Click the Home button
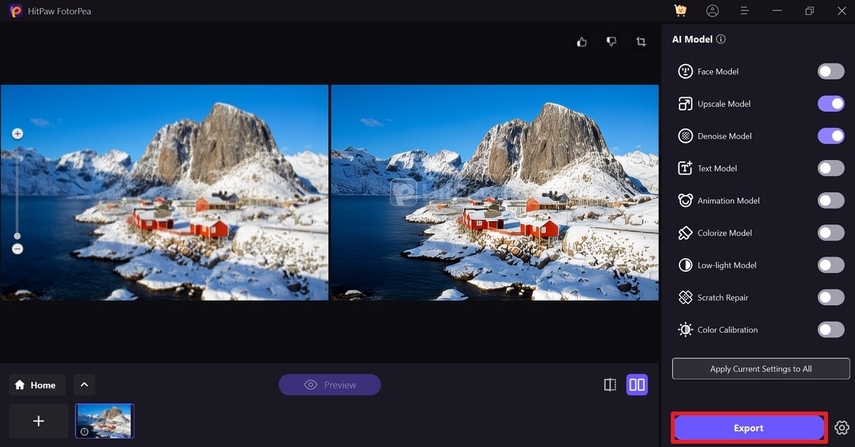 pyautogui.click(x=37, y=385)
